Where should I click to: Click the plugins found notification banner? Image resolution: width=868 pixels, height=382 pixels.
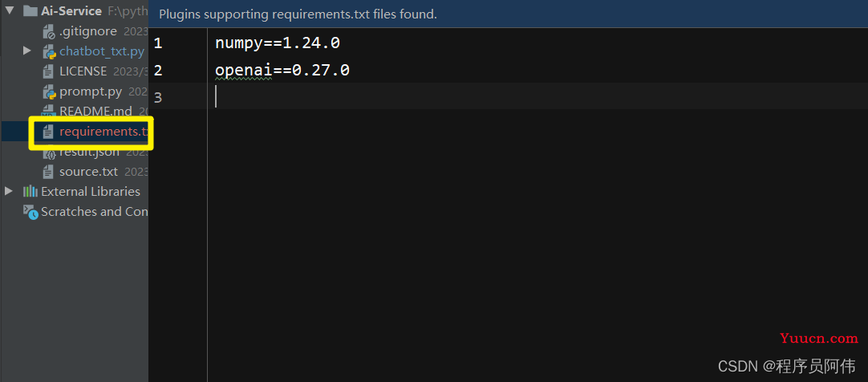coord(508,14)
